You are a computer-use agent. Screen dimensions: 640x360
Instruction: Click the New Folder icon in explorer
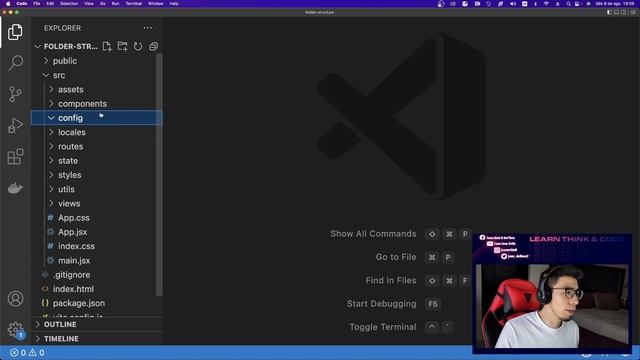click(122, 46)
